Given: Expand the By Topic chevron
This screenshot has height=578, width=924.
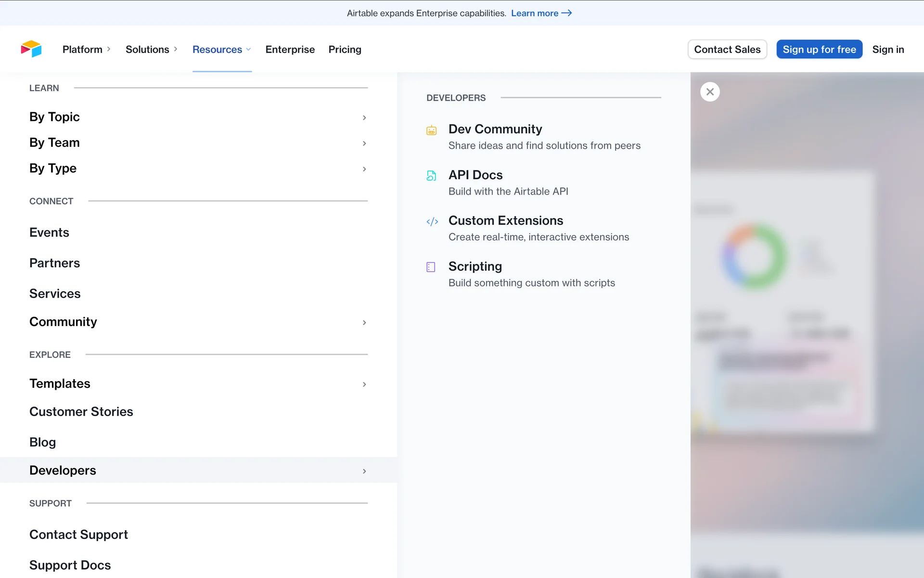Looking at the screenshot, I should pyautogui.click(x=364, y=118).
